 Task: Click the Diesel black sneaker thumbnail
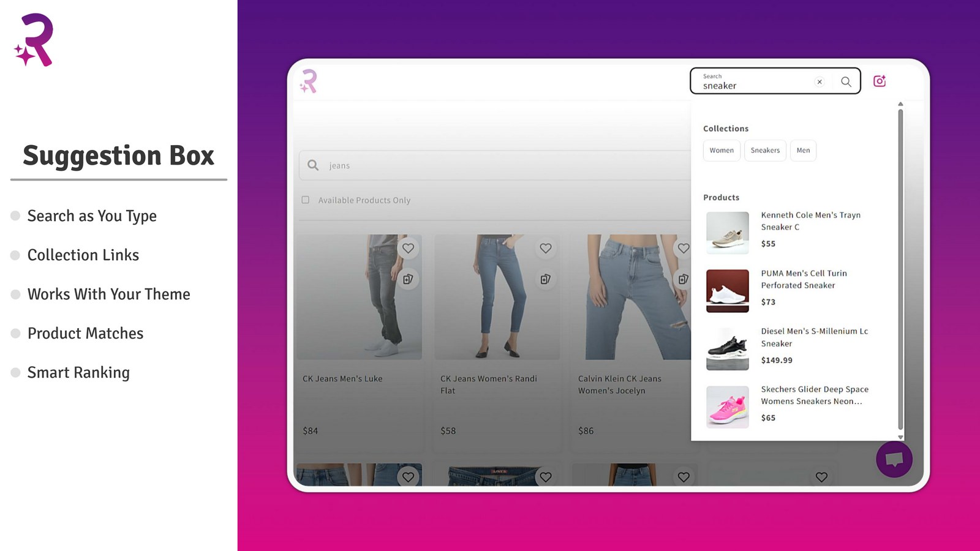coord(728,349)
